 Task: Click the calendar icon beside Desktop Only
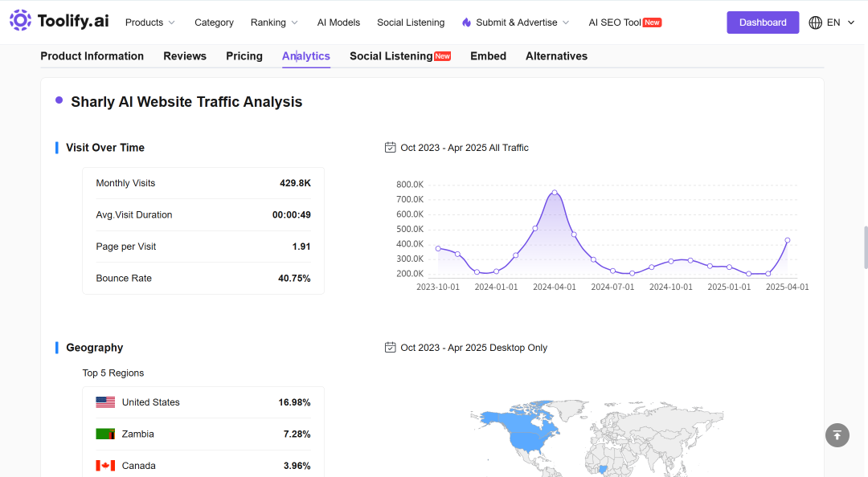391,347
